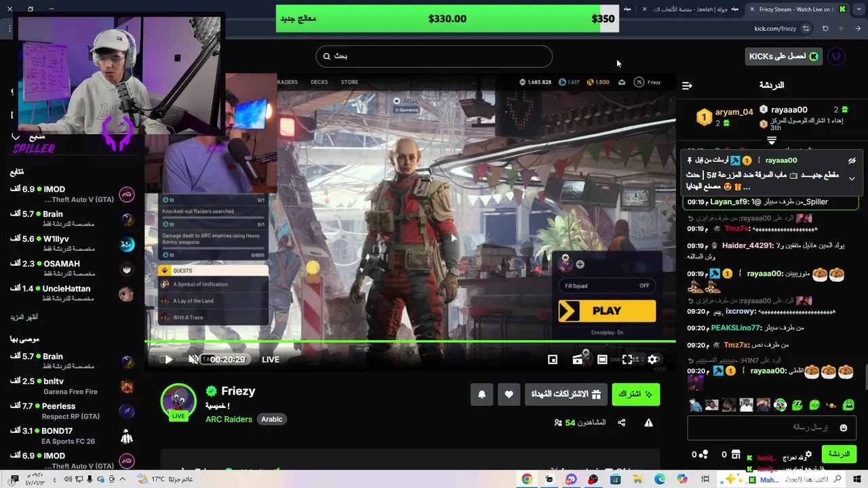
Task: Open the user profile avatar in header
Action: [836, 56]
